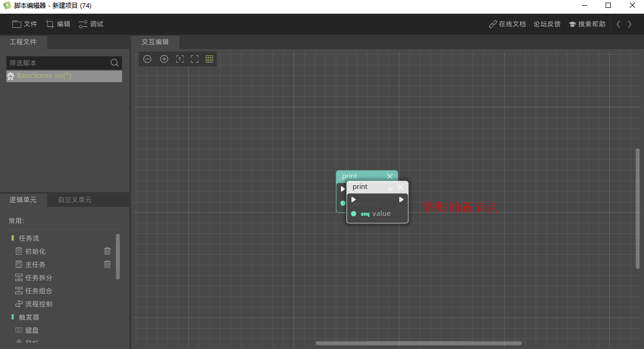
Task: Delete the 主任务 unit with trash icon
Action: [107, 264]
